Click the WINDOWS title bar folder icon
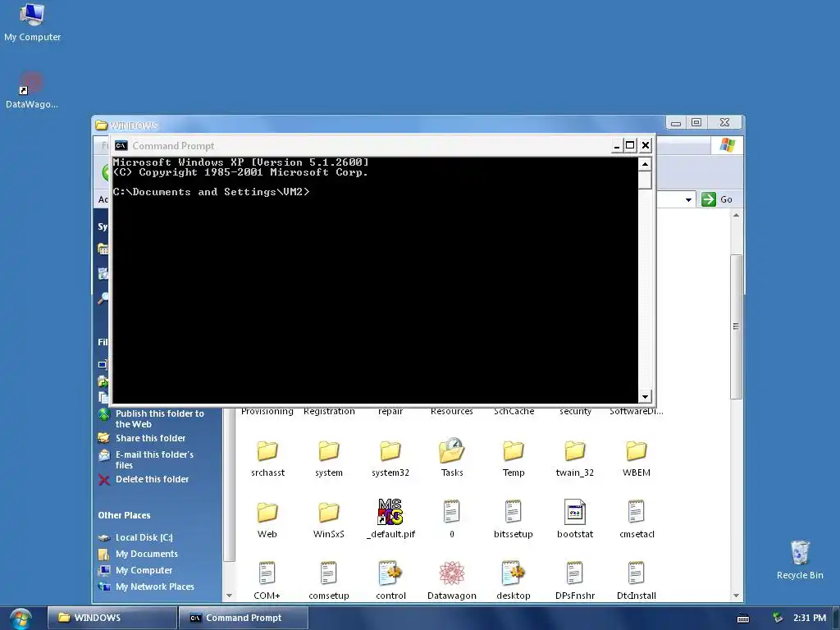 pos(101,126)
